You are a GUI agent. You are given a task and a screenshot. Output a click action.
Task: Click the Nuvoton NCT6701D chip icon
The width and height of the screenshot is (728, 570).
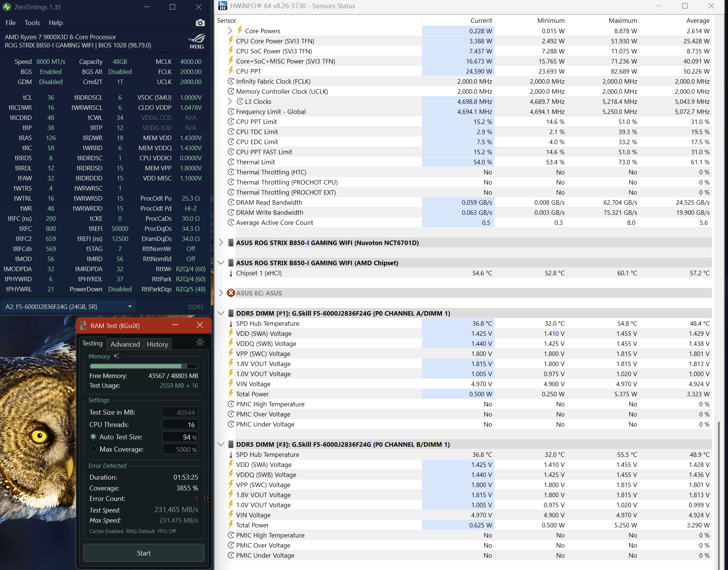pyautogui.click(x=231, y=242)
